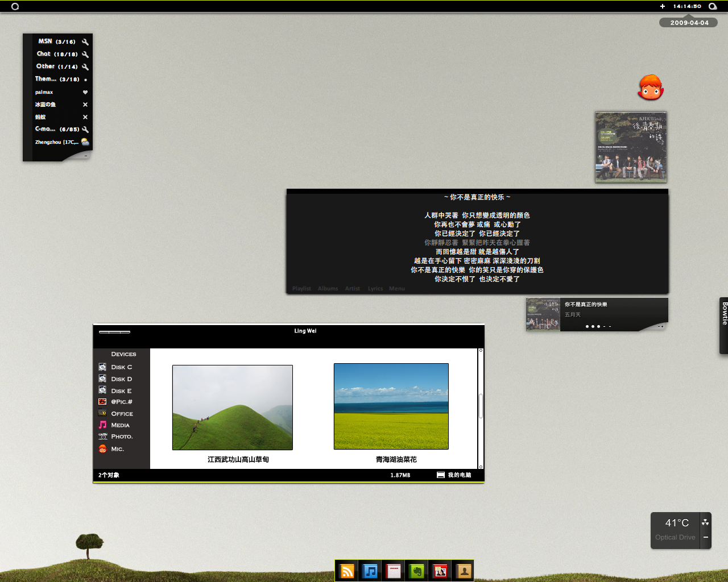Click the circle icon at top-left of bar
The image size is (728, 582).
[x=15, y=6]
